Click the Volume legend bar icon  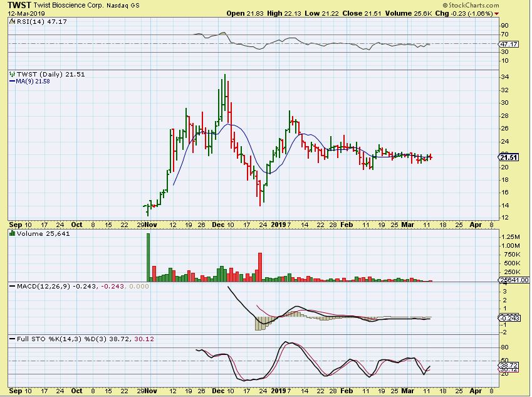point(11,235)
